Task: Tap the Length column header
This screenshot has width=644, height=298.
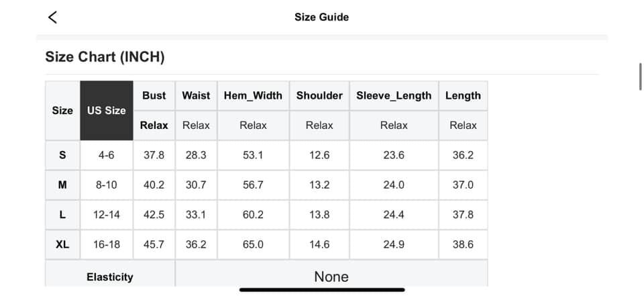Action: (x=463, y=95)
